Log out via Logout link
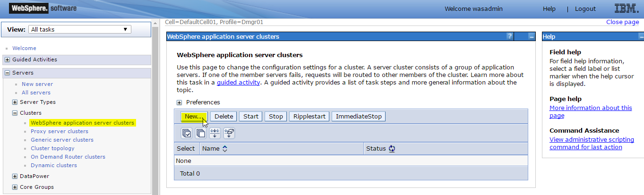 click(585, 9)
